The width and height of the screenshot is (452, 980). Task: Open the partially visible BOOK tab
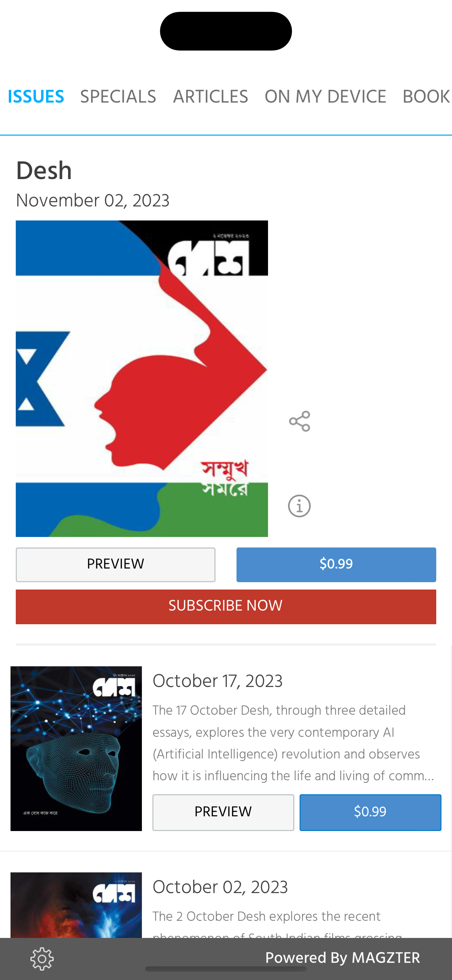(x=427, y=97)
